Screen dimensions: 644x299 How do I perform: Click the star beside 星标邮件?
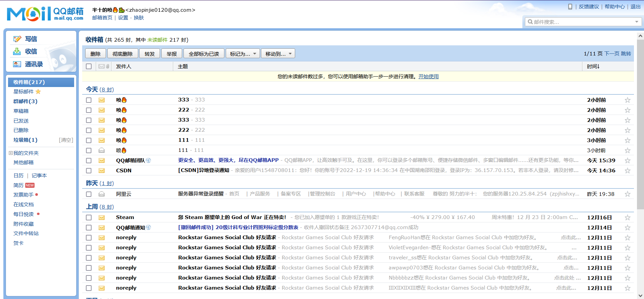38,91
